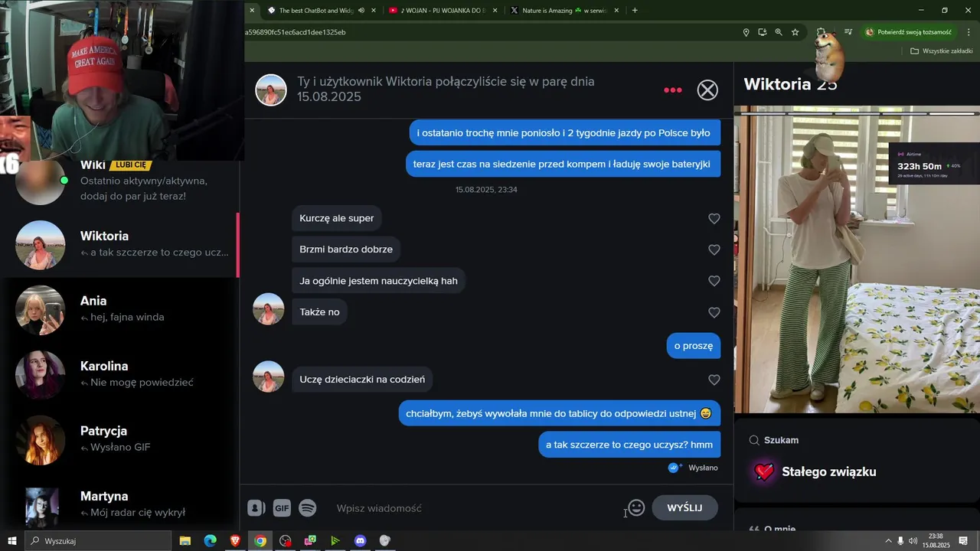This screenshot has height=551, width=980.
Task: Switch to "Nature is Amazing" X tab
Action: pyautogui.click(x=563, y=11)
